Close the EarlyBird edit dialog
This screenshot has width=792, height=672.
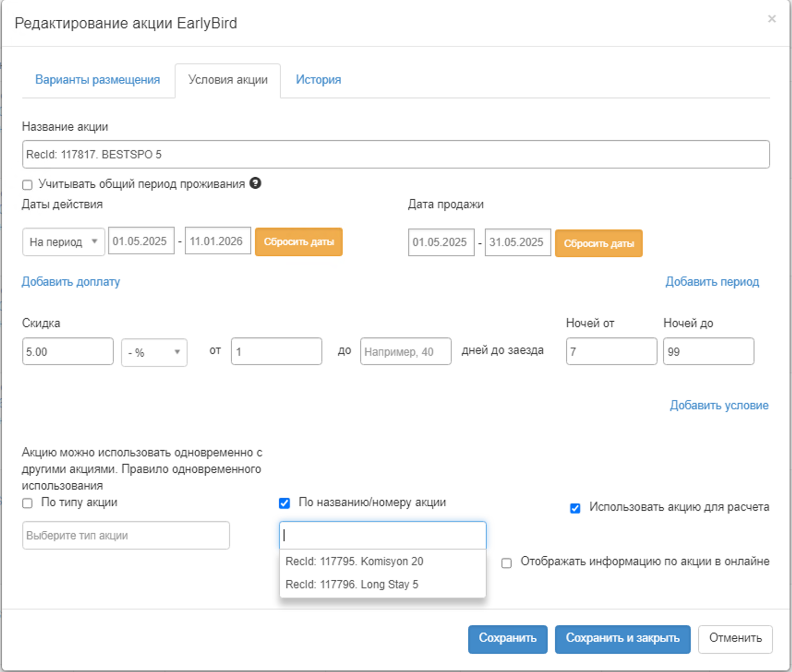coord(771,19)
